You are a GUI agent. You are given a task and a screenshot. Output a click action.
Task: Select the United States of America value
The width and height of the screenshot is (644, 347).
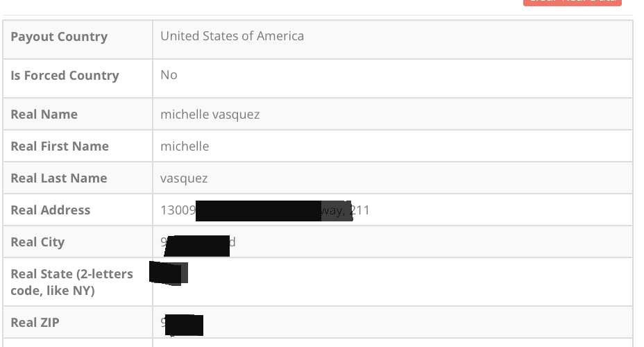click(232, 36)
